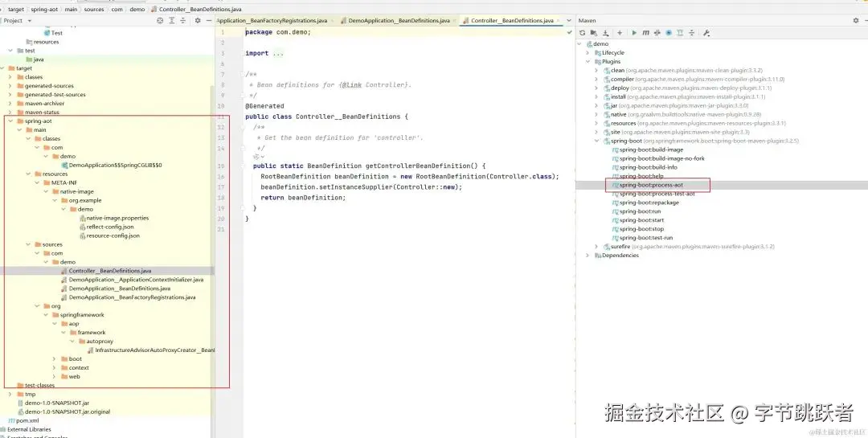The image size is (868, 438).
Task: Hide the Project panel minimize icon
Action: click(209, 20)
